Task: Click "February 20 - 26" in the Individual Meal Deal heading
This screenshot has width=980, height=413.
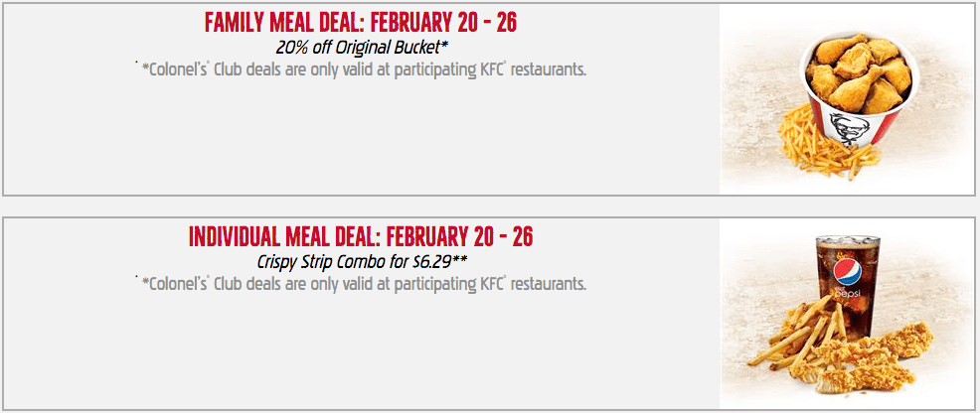Action: 459,237
